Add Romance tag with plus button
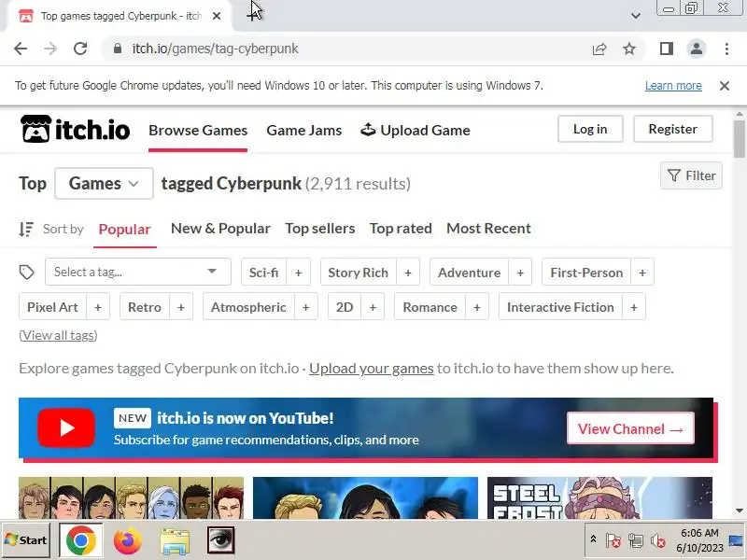The height and width of the screenshot is (560, 747). 477,307
